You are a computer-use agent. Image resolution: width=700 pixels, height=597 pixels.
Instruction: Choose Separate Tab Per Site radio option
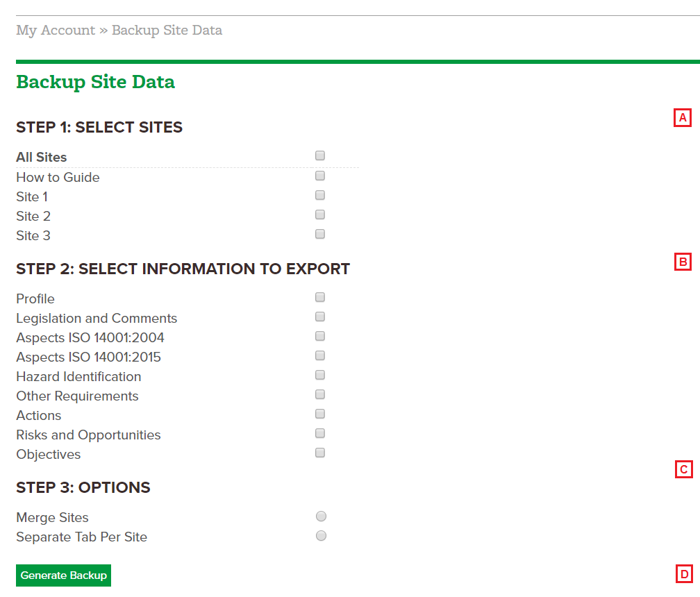point(321,535)
